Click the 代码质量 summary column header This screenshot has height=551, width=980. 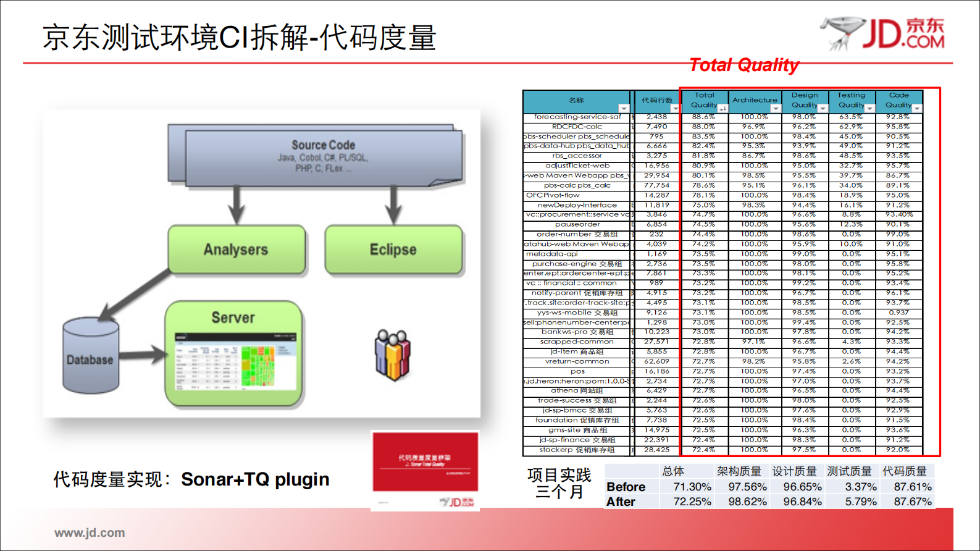tap(904, 471)
